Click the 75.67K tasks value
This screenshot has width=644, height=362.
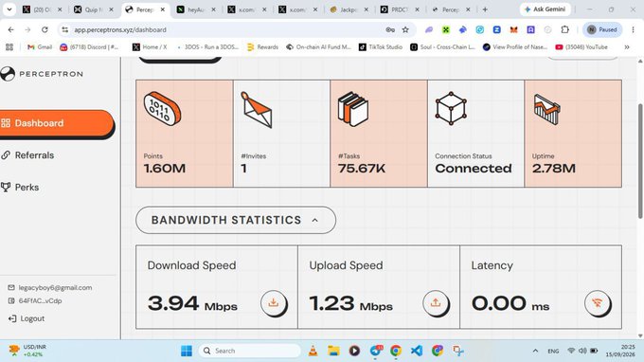[362, 169]
